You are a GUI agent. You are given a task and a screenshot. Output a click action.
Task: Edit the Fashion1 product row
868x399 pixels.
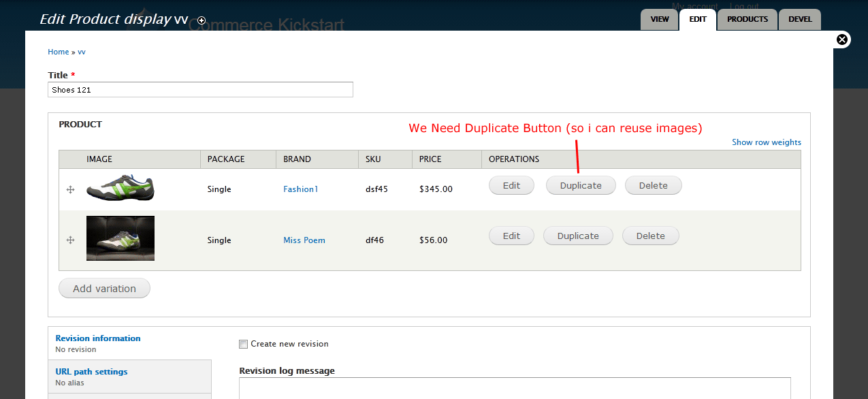[511, 185]
